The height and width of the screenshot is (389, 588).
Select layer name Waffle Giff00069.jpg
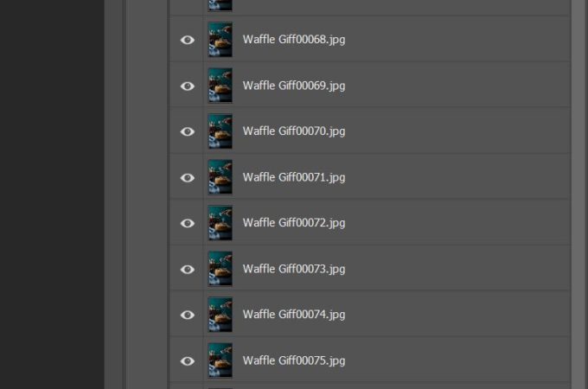[294, 86]
